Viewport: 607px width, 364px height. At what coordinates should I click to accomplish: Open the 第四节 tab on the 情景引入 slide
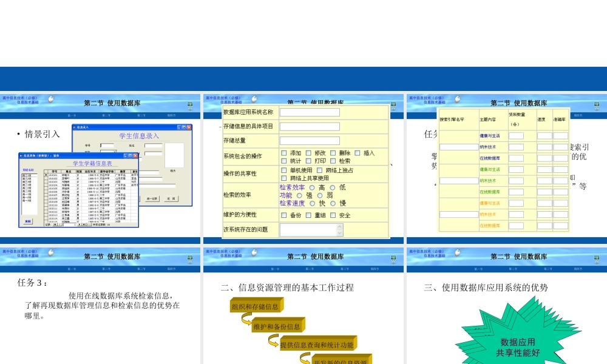pyautogui.click(x=172, y=115)
